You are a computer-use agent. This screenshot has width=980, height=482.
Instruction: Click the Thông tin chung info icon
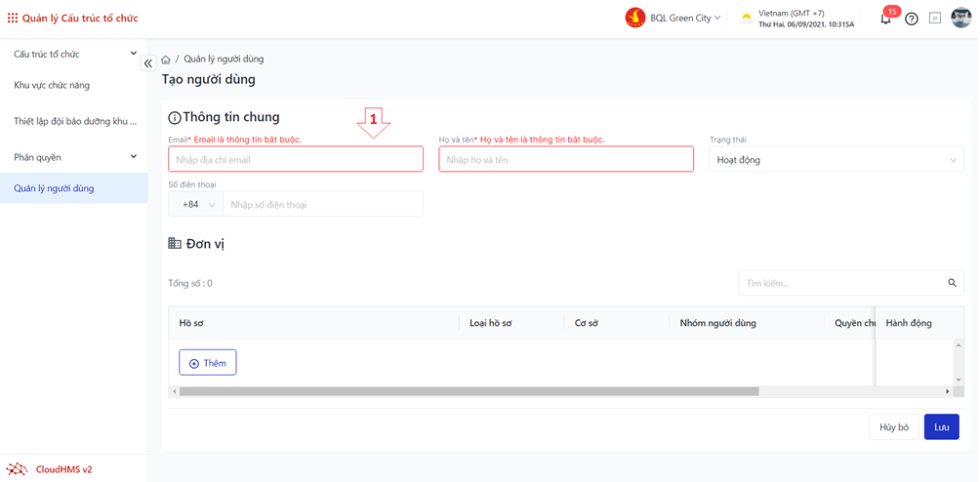[x=175, y=117]
